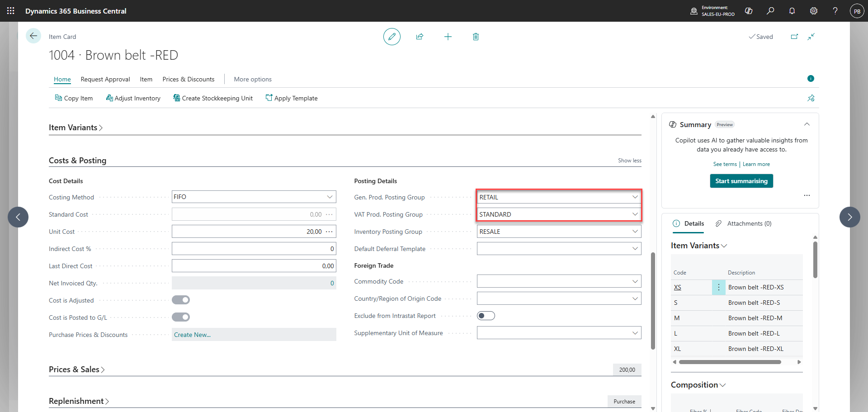Click Adjust Inventory action
Image resolution: width=868 pixels, height=412 pixels.
tap(133, 98)
